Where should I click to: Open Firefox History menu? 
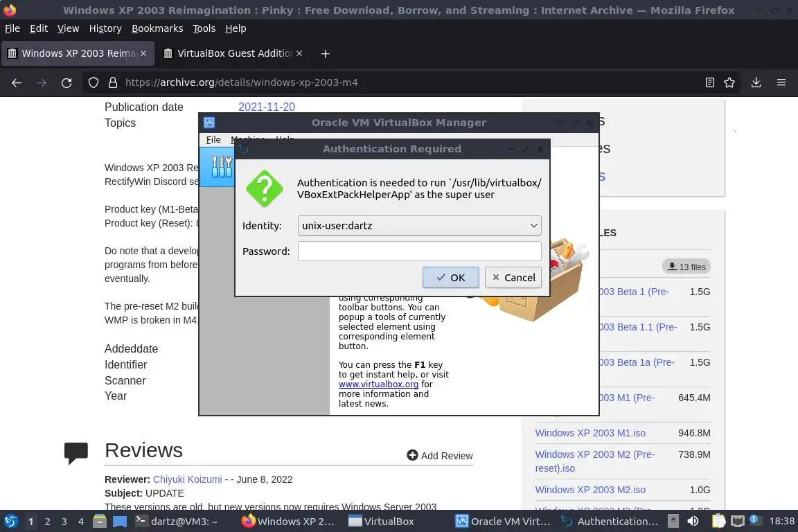pos(105,28)
